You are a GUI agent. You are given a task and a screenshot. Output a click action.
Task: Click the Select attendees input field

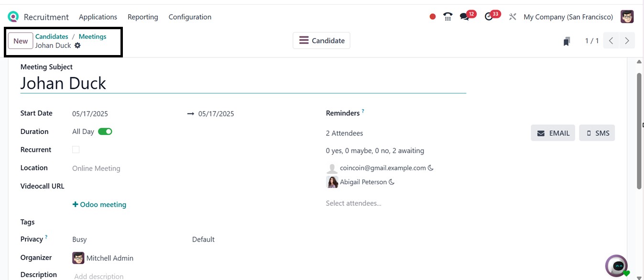tap(353, 203)
